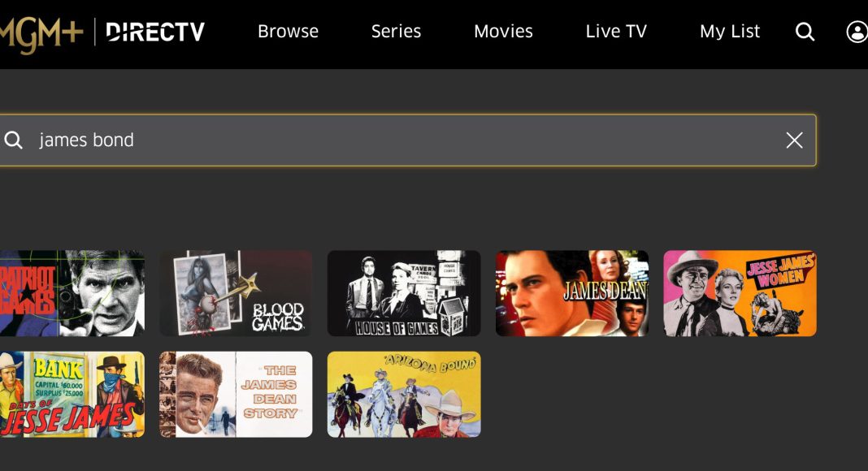868x471 pixels.
Task: Go to the Movies section
Action: point(503,32)
